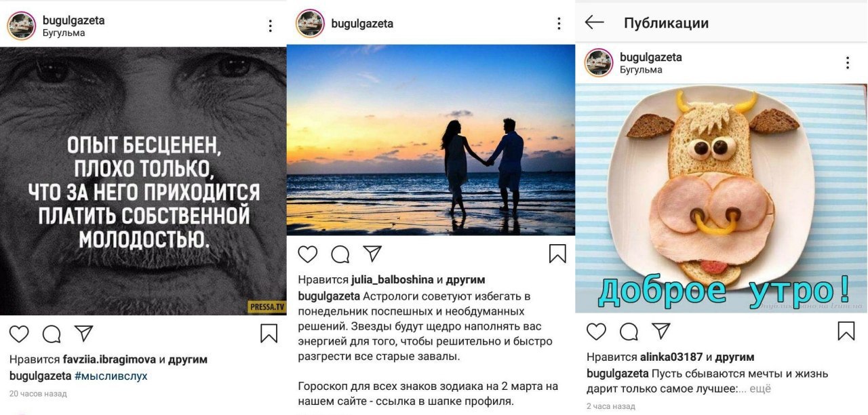Tap comment bubble under the beach couple post

[x=340, y=254]
